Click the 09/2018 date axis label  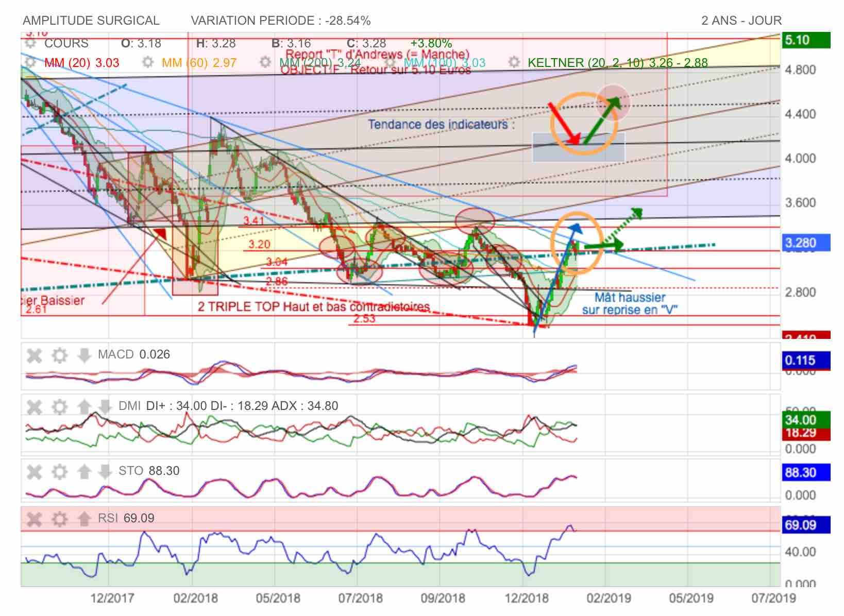443,598
